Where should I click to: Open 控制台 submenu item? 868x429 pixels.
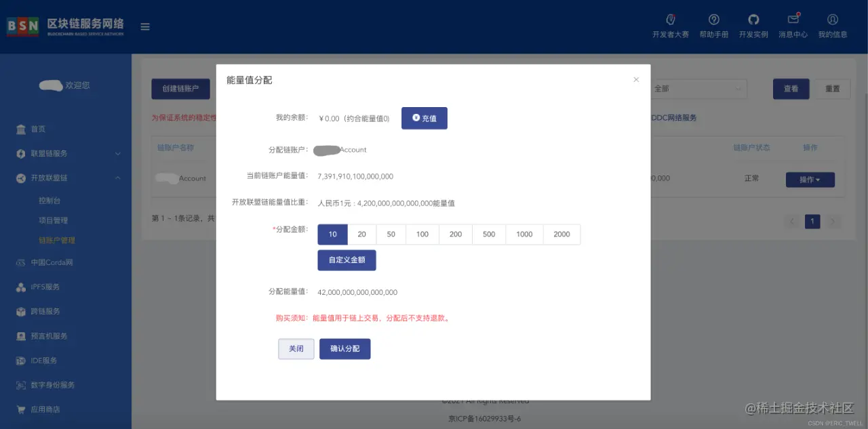50,201
